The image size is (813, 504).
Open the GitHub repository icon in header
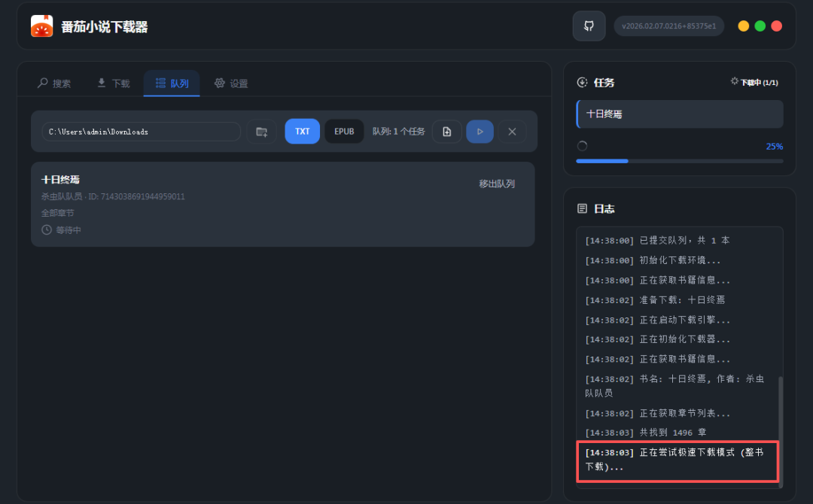point(589,26)
